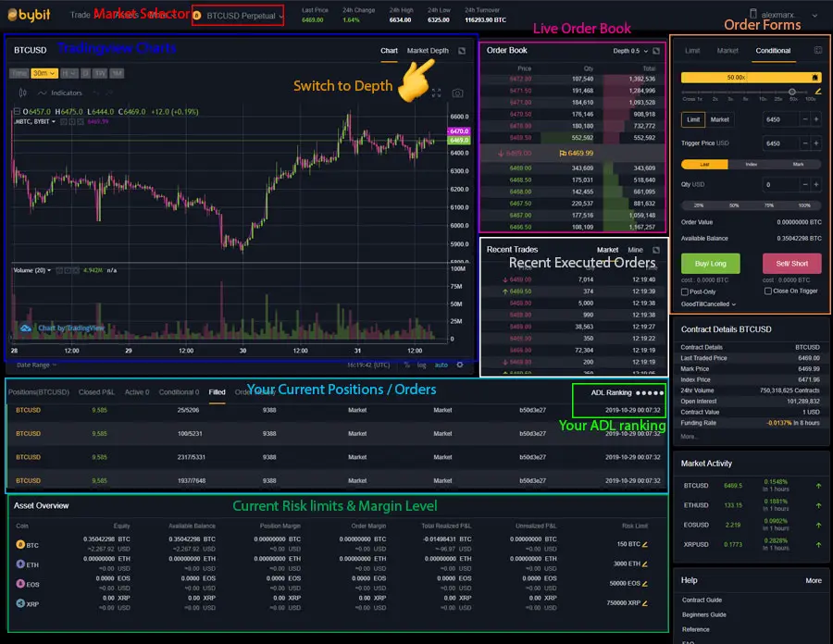The image size is (833, 644).
Task: Open the order form calculator icon
Action: (x=817, y=50)
